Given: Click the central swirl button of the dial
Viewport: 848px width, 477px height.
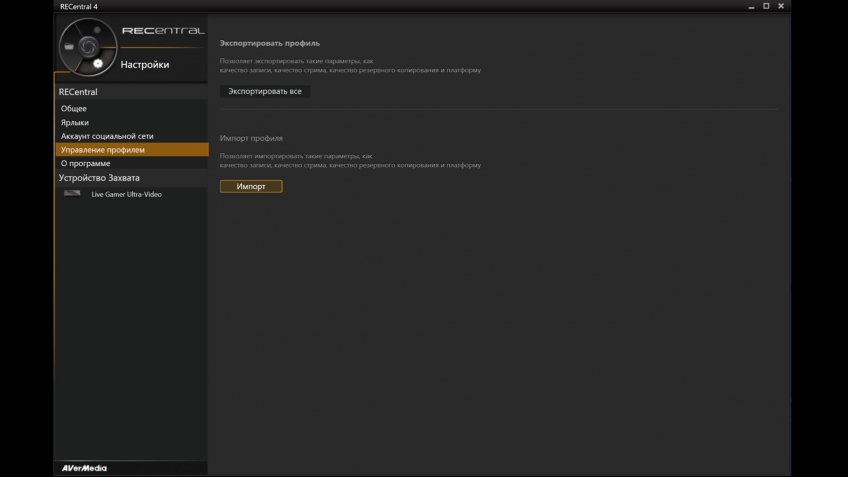Looking at the screenshot, I should pos(87,47).
